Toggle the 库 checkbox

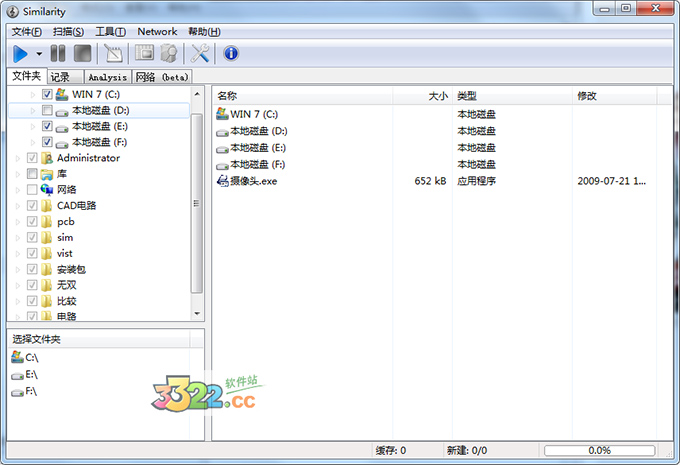[x=32, y=174]
